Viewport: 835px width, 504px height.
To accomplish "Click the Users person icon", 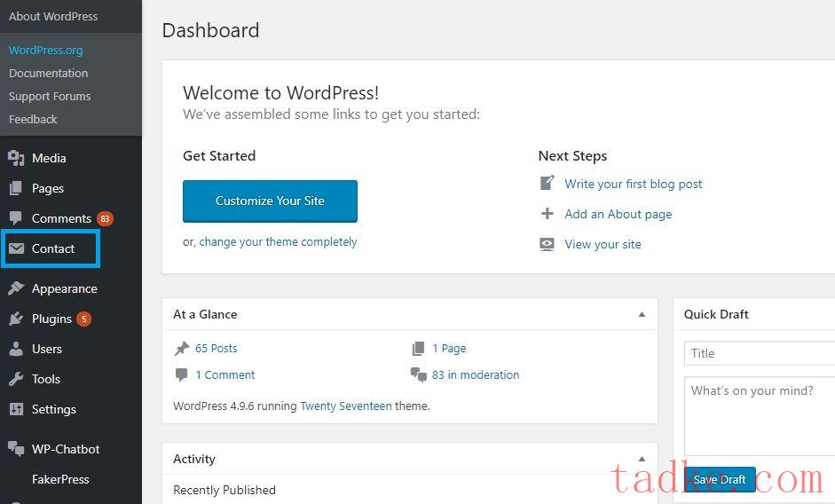I will pyautogui.click(x=16, y=349).
